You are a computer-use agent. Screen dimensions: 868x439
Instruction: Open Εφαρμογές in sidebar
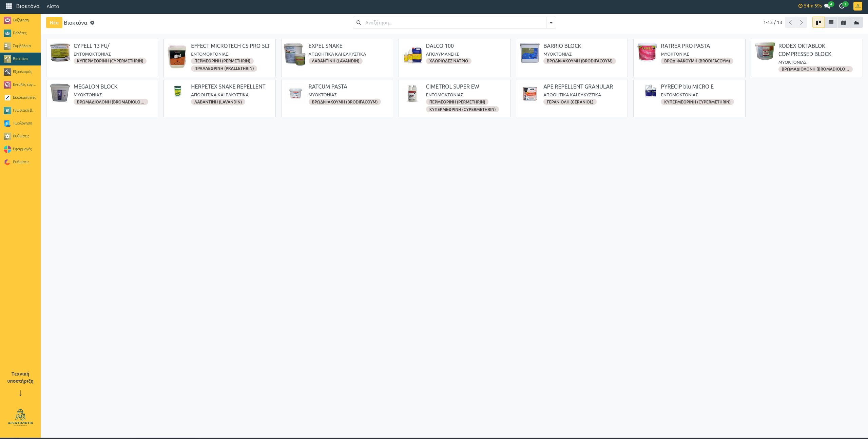20,149
